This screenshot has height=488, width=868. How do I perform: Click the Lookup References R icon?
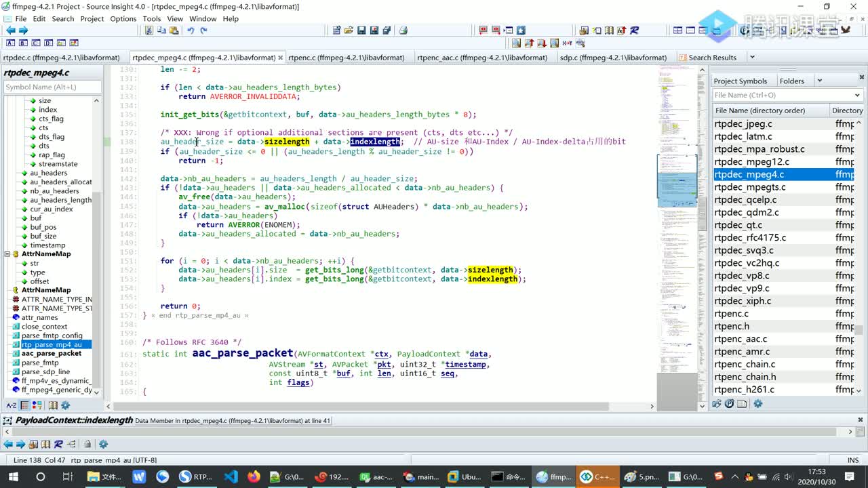point(634,30)
